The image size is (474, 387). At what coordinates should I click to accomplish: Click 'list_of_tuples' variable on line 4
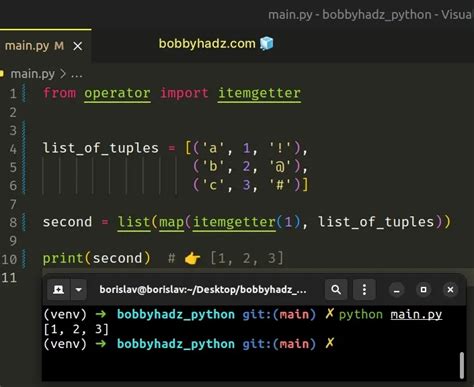(101, 148)
